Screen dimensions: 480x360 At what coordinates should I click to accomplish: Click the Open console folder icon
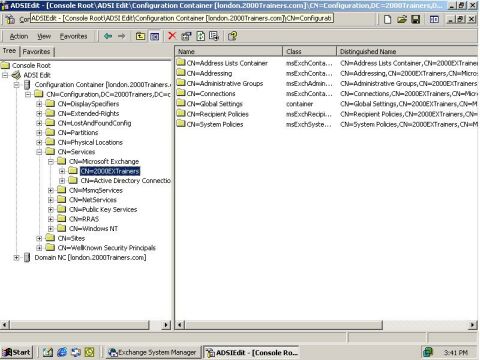coord(402,19)
